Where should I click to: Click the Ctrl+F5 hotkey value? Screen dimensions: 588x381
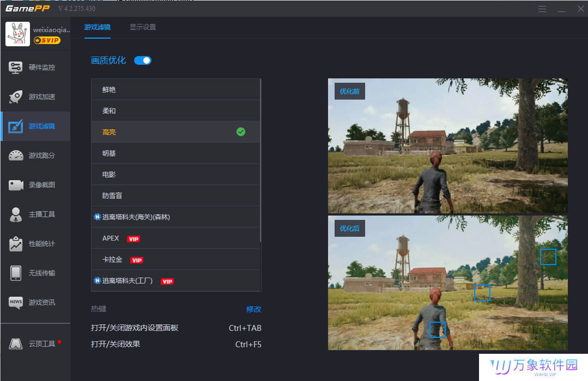(x=248, y=345)
